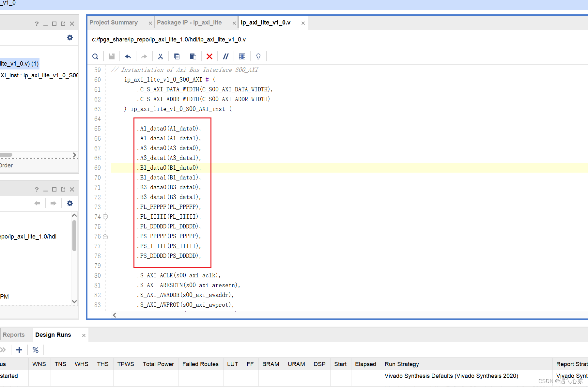The image size is (588, 387).
Task: Open the Reports tab
Action: click(14, 335)
